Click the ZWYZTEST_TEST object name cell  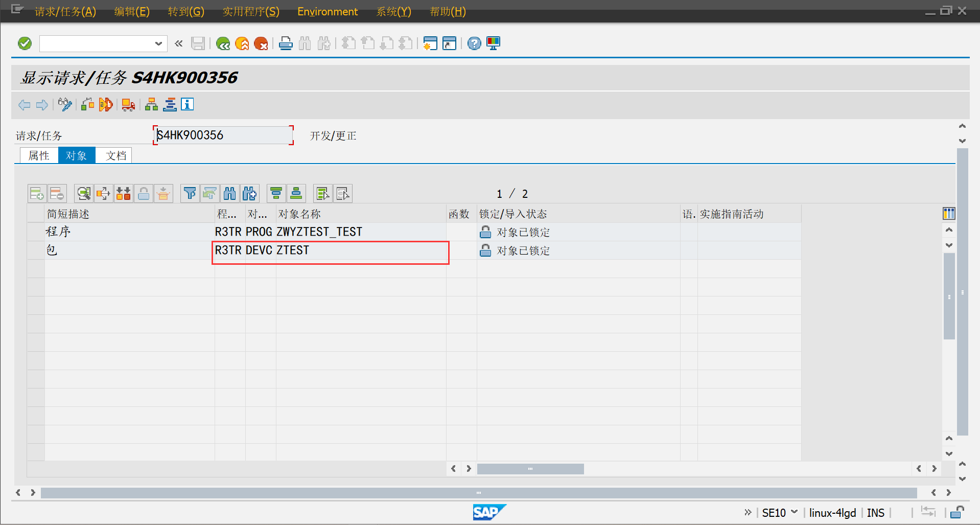click(x=361, y=232)
